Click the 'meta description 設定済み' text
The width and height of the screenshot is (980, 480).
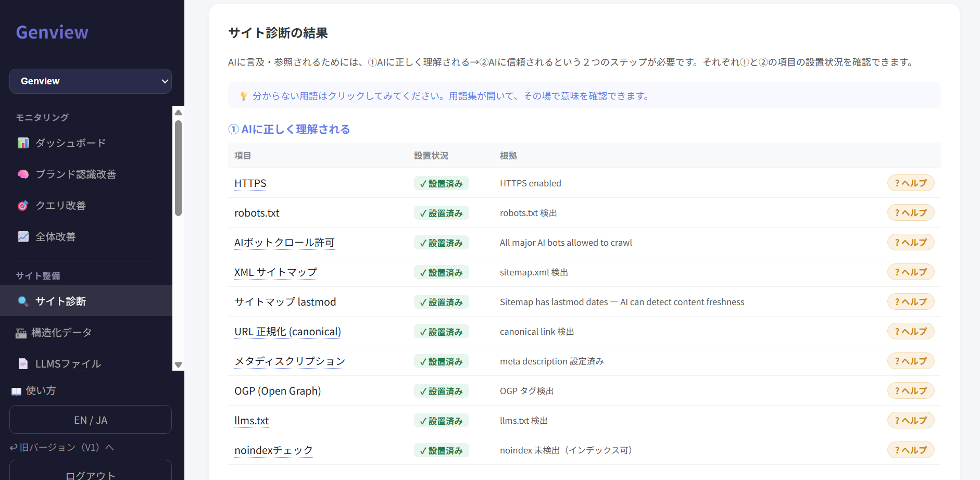point(551,361)
